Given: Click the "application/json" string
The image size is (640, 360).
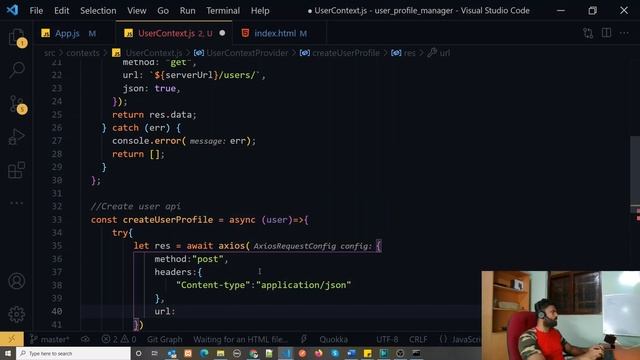Looking at the screenshot, I should [303, 285].
